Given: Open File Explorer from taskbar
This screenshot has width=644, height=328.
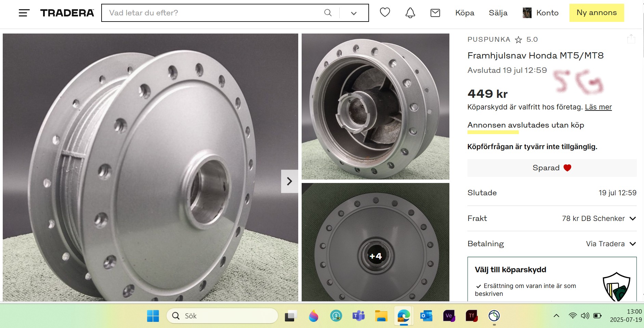Looking at the screenshot, I should 381,316.
